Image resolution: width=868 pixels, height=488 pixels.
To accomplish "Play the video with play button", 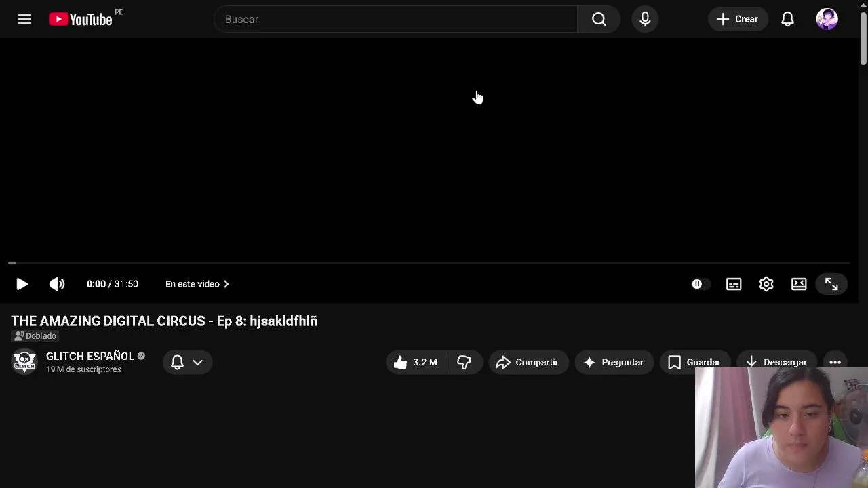I will coord(22,284).
